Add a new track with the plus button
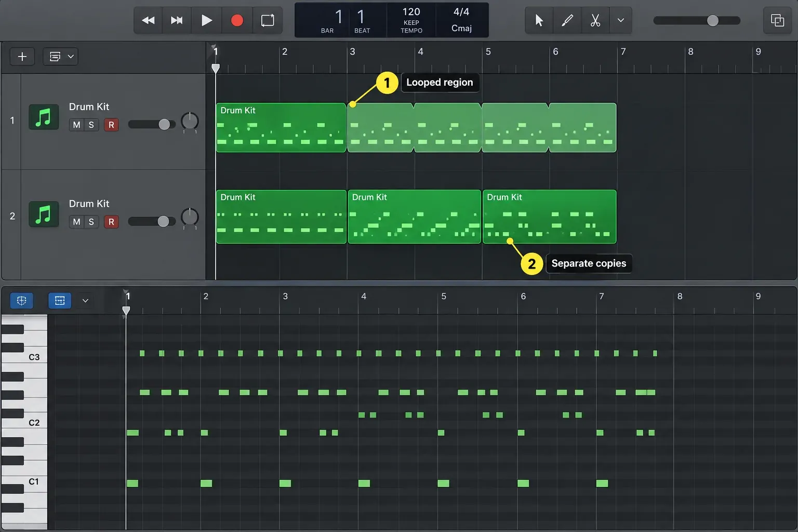The height and width of the screenshot is (532, 798). click(22, 57)
